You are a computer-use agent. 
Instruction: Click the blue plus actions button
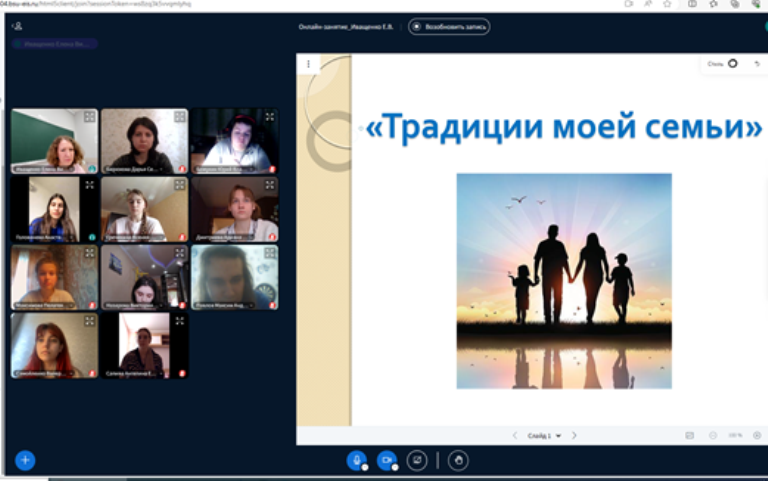25,460
